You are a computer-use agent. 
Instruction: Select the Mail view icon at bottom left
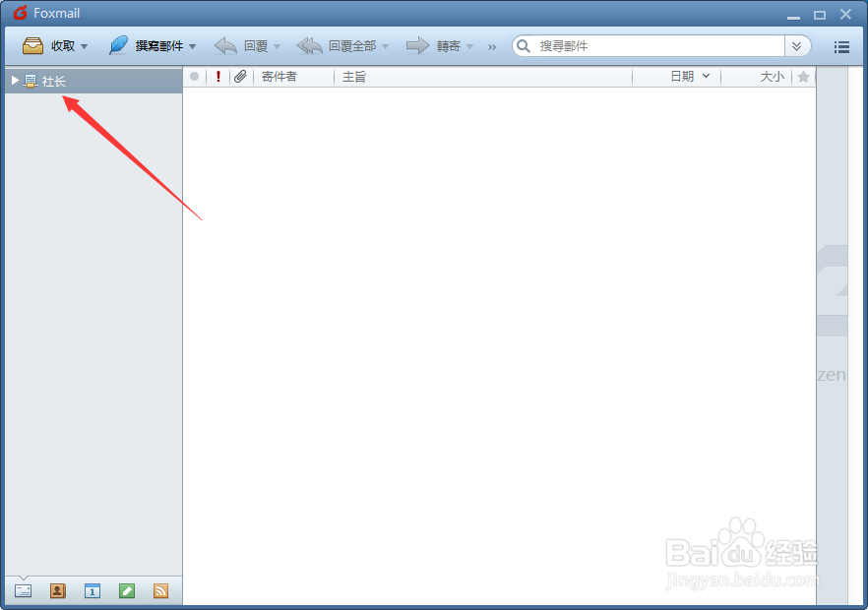[x=23, y=590]
